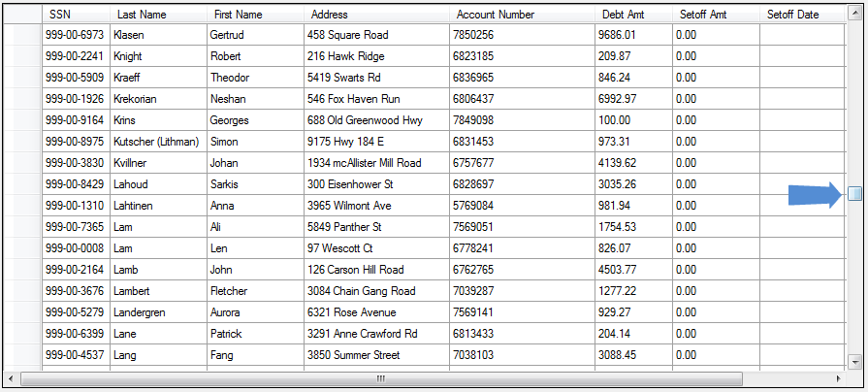Click the vertical scrollbar thumb
This screenshot has width=868, height=392.
tap(854, 193)
